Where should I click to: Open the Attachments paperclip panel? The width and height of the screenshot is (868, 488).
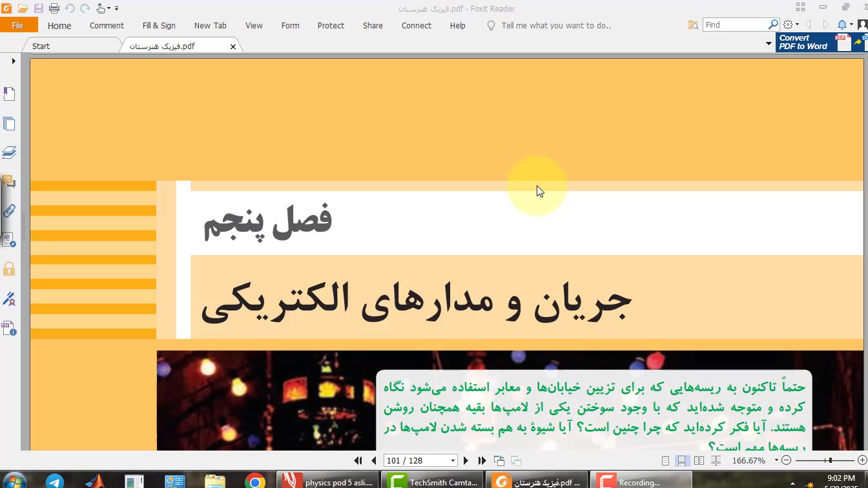point(9,210)
